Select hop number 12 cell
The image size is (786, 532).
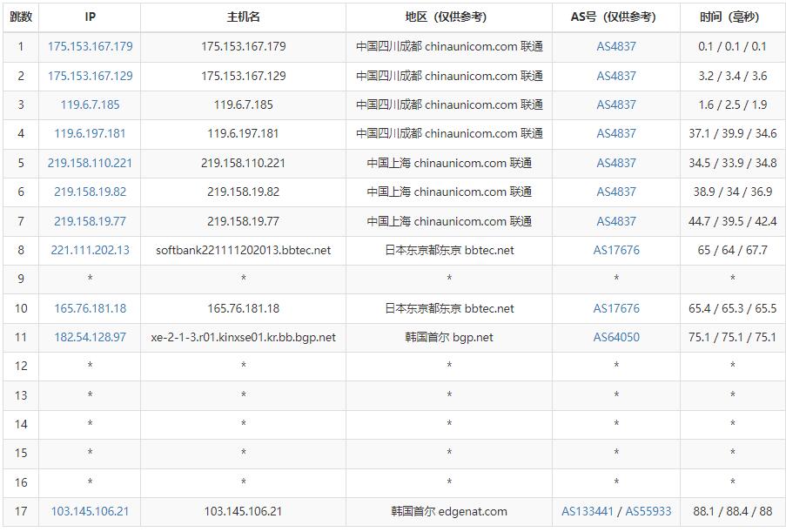(x=21, y=366)
